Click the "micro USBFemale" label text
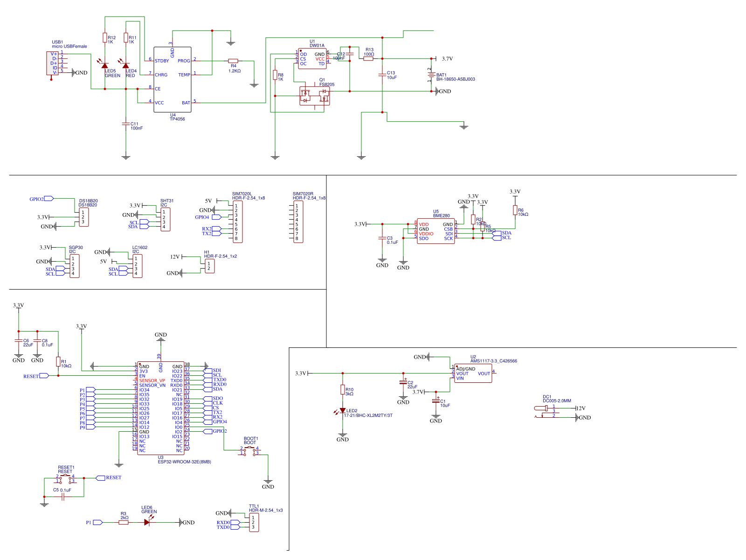The width and height of the screenshot is (746, 560). point(69,46)
